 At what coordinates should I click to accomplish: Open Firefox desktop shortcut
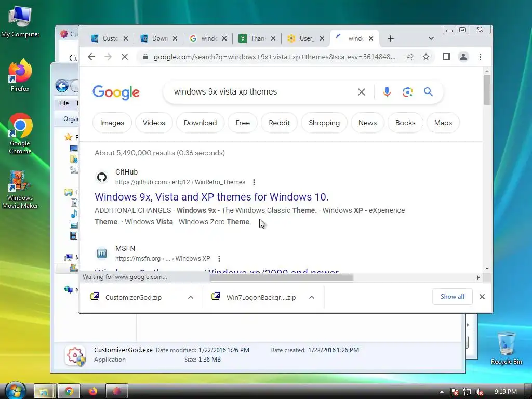(20, 76)
